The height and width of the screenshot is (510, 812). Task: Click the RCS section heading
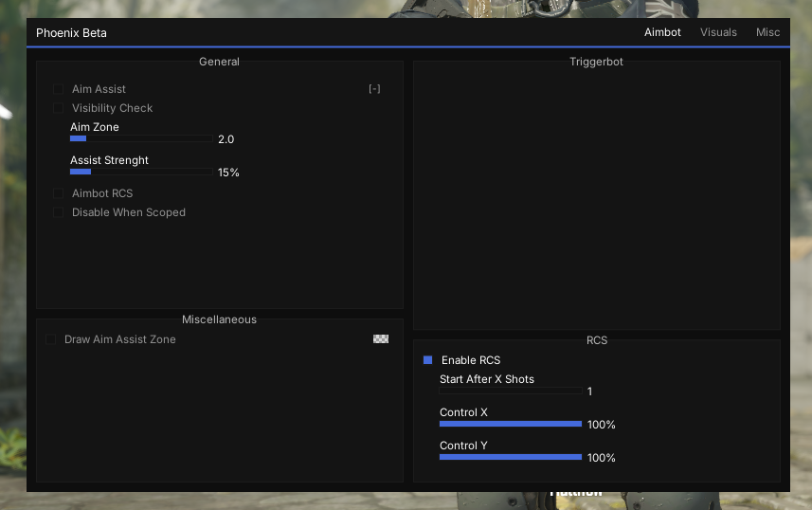pos(597,340)
